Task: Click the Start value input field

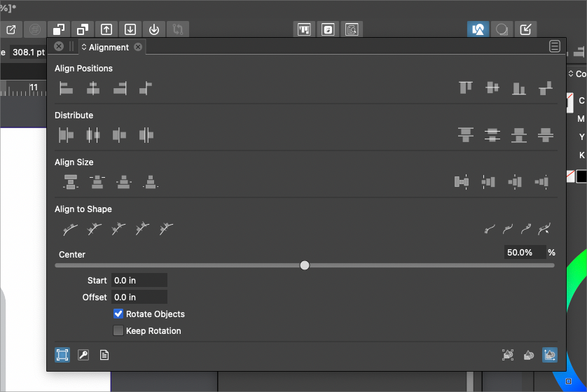Action: point(139,281)
